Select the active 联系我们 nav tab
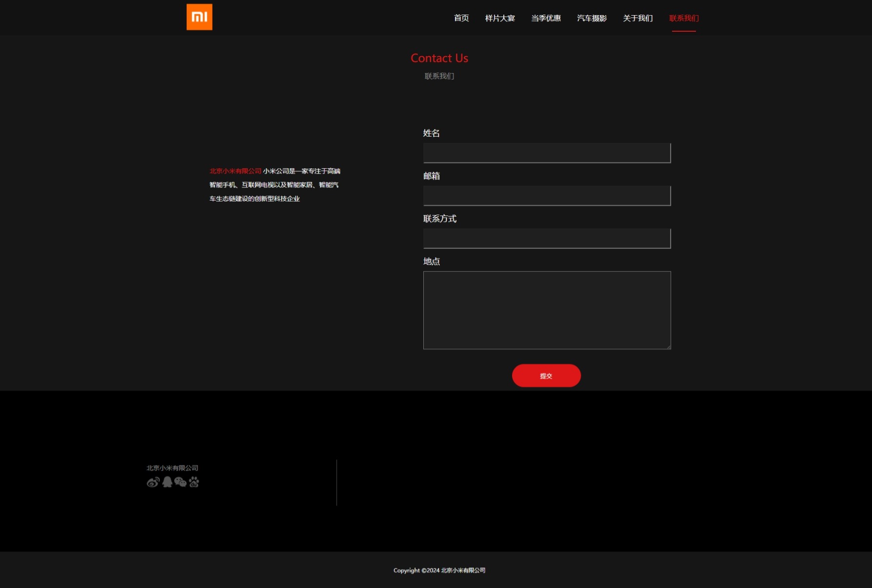872x588 pixels. pyautogui.click(x=684, y=18)
